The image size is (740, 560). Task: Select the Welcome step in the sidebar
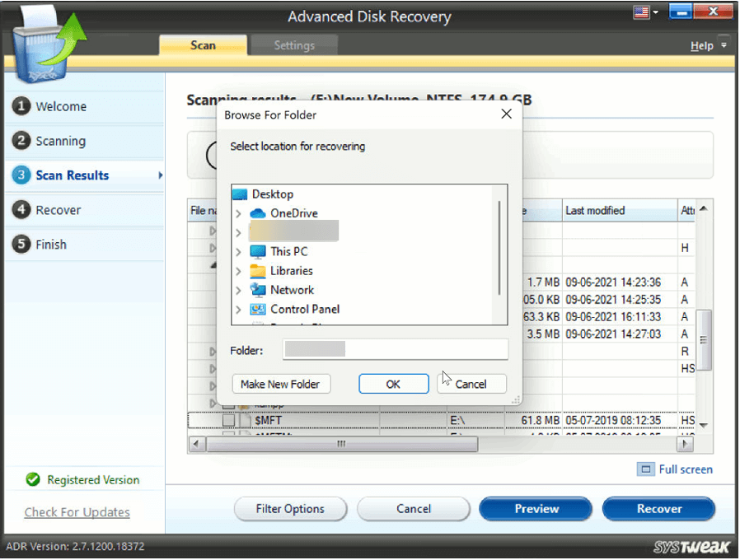pos(62,106)
